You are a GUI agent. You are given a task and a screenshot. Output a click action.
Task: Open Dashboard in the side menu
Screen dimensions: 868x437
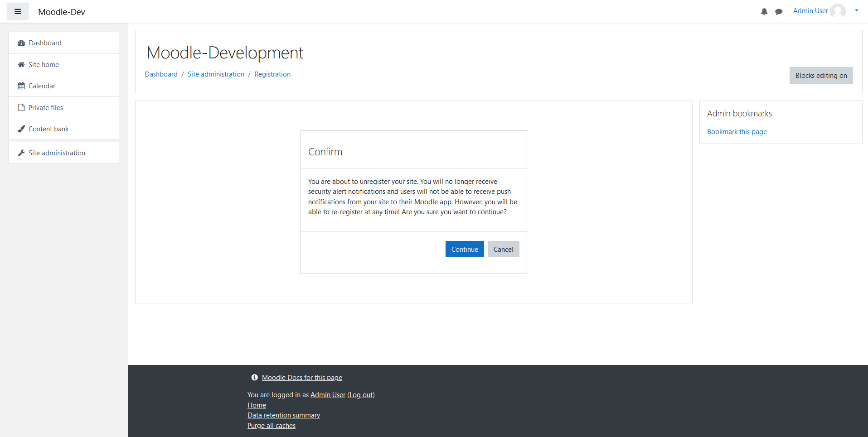[x=63, y=43]
